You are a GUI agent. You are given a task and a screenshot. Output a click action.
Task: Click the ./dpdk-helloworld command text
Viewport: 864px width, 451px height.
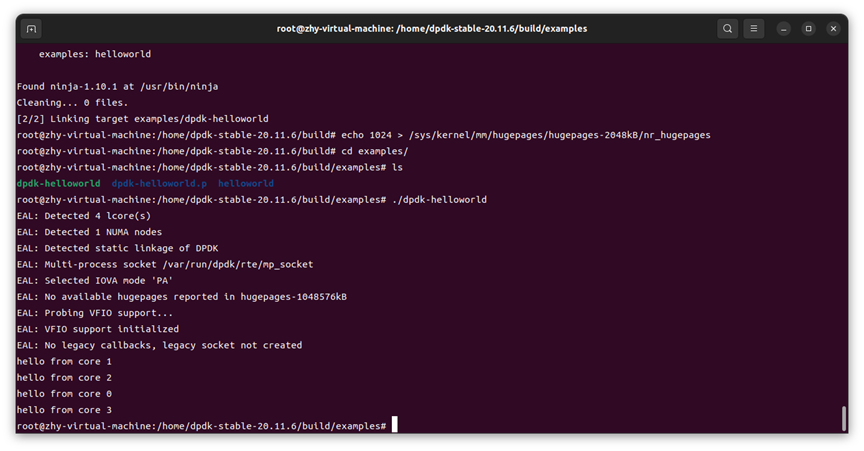pyautogui.click(x=439, y=200)
